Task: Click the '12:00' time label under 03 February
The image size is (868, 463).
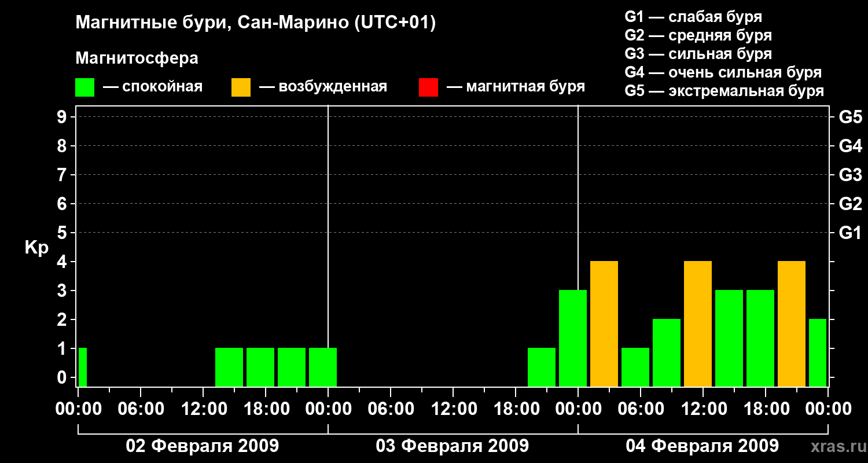Action: (x=453, y=409)
